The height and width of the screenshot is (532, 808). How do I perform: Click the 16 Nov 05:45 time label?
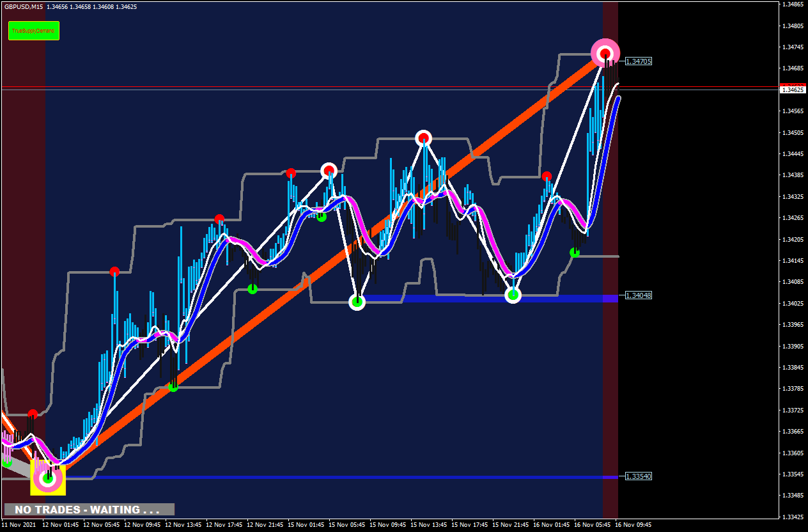click(x=593, y=525)
